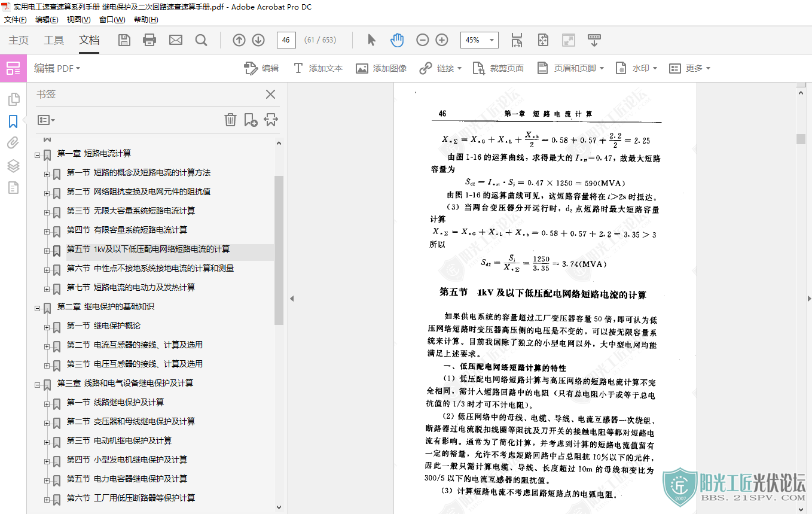This screenshot has width=812, height=514.
Task: Delete selected bookmark with trash icon
Action: (230, 120)
